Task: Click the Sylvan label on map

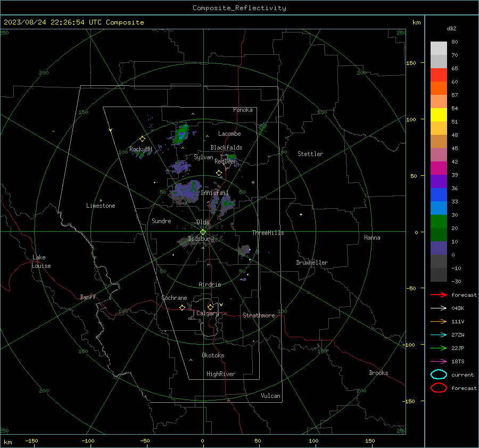Action: click(x=203, y=157)
